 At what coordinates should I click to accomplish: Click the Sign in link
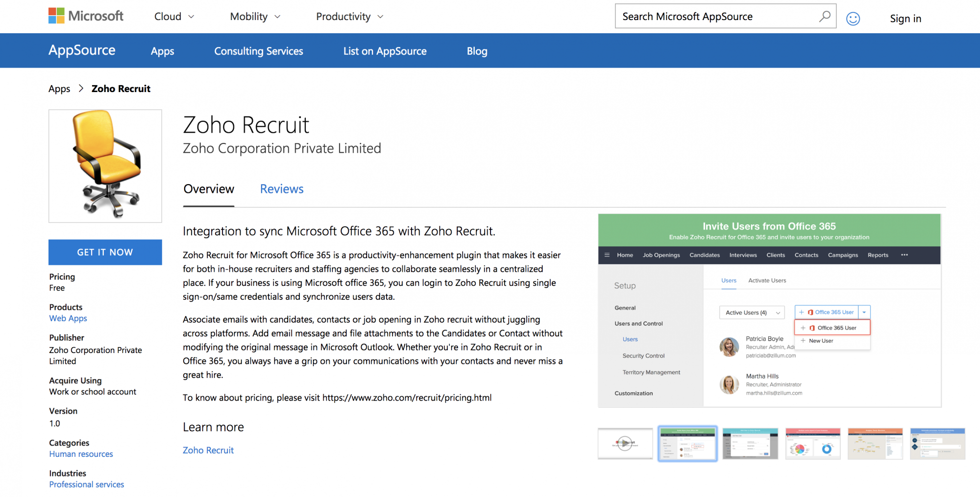click(x=905, y=19)
